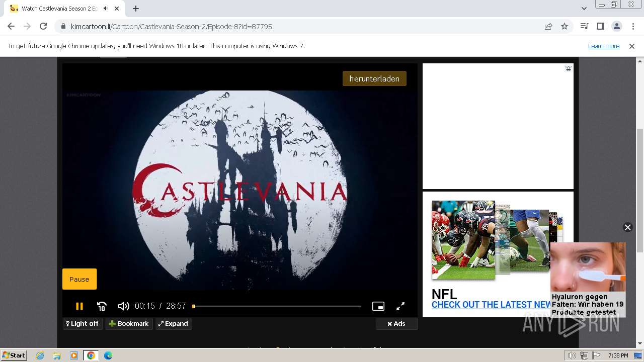
Task: View site information lock icon
Action: click(x=63, y=27)
